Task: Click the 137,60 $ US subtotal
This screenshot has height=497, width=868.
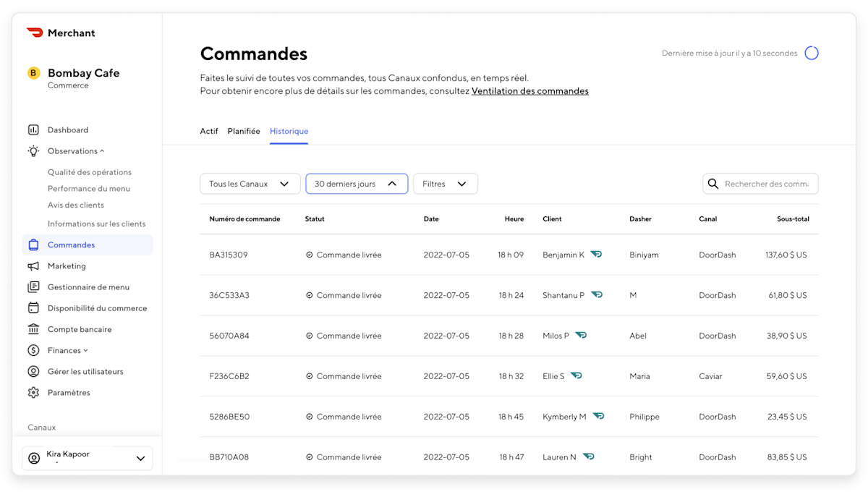Action: click(786, 255)
